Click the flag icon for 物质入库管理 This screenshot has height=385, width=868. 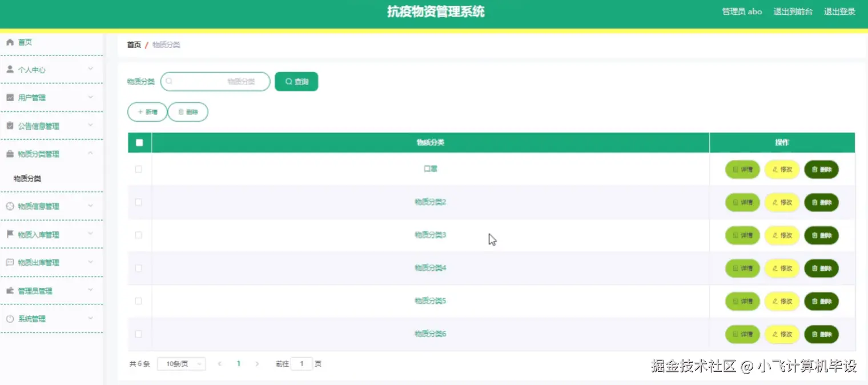tap(10, 234)
